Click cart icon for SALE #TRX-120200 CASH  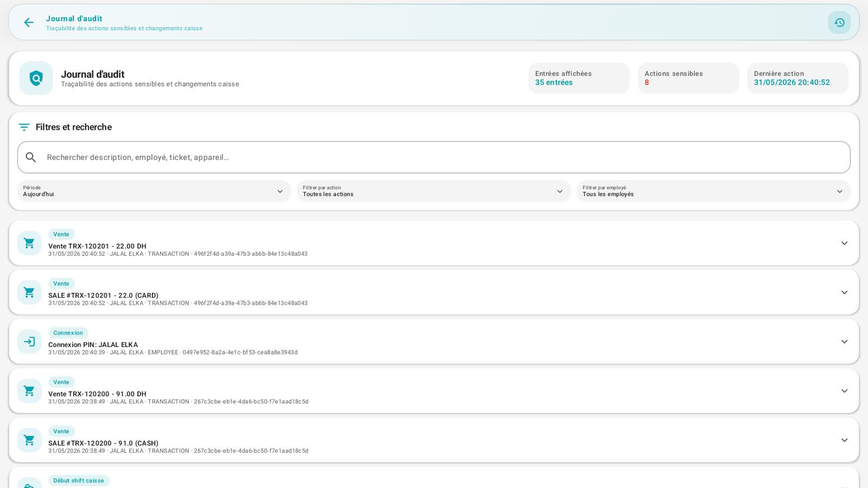pos(29,440)
